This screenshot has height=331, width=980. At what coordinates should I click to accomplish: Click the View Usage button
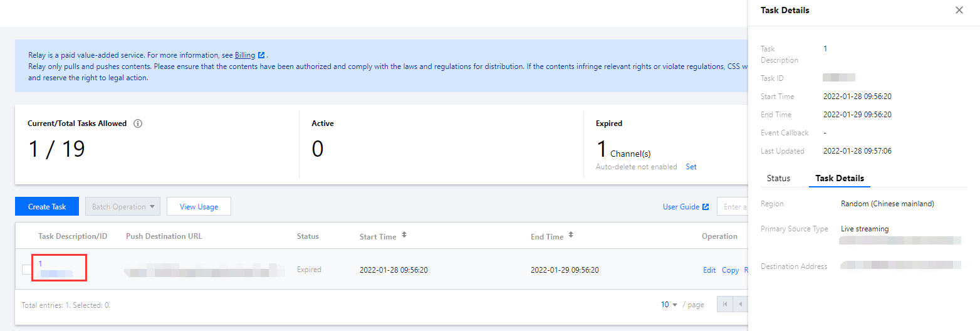(199, 206)
